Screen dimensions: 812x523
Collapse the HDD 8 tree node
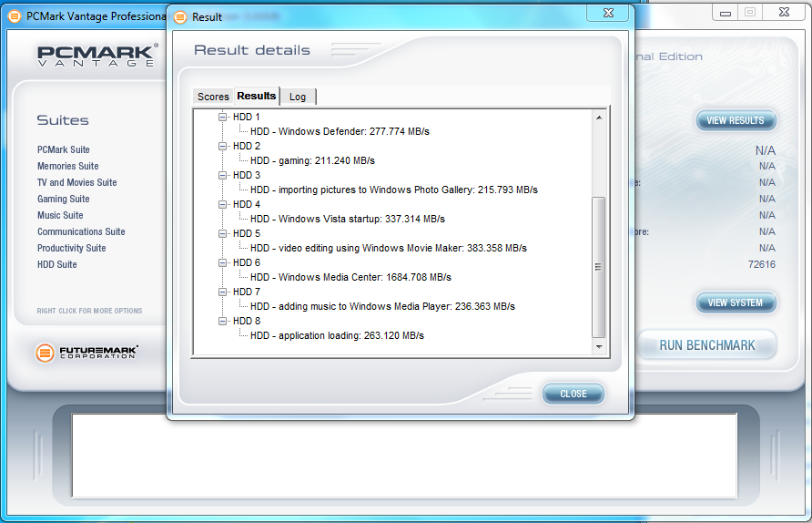pyautogui.click(x=223, y=321)
